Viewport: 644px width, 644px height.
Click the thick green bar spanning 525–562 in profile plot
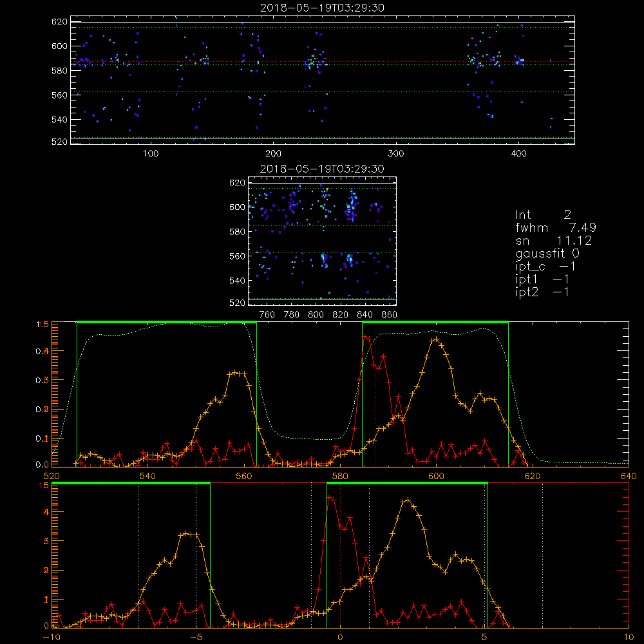(x=167, y=323)
